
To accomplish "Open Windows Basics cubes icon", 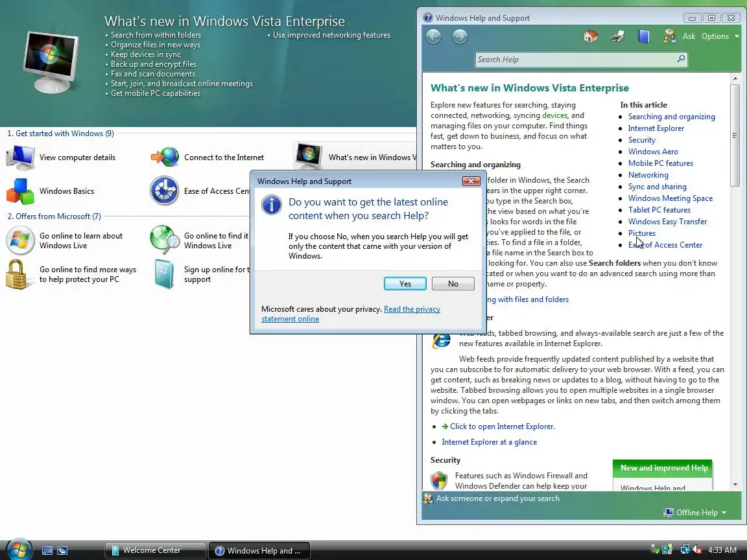I will coord(20,191).
